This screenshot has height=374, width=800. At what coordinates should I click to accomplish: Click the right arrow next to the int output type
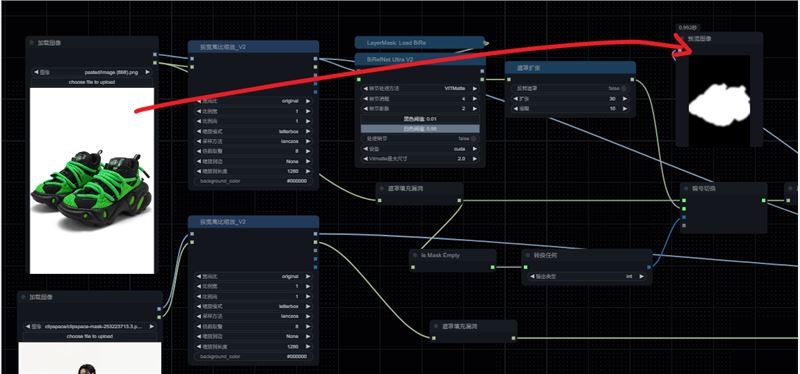(x=642, y=277)
